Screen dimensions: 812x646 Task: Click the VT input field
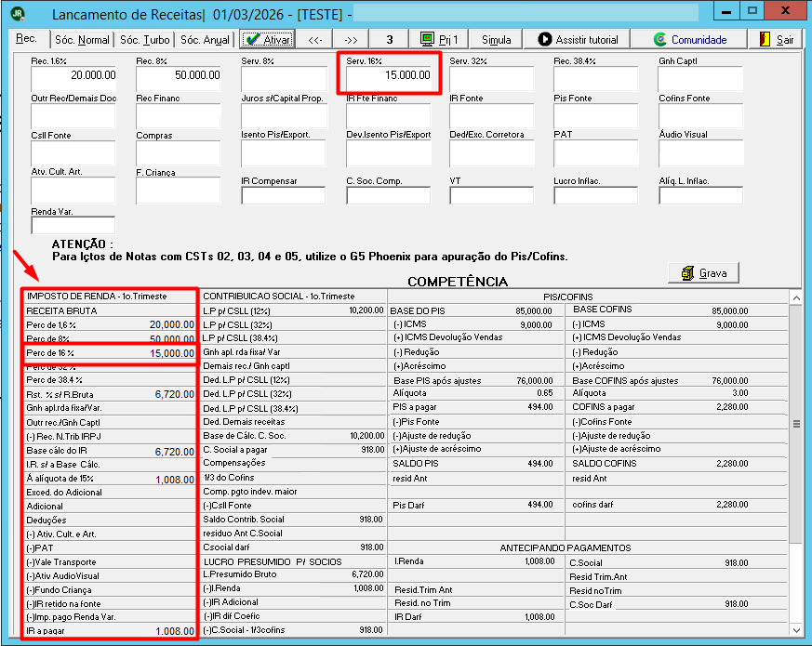click(x=492, y=195)
